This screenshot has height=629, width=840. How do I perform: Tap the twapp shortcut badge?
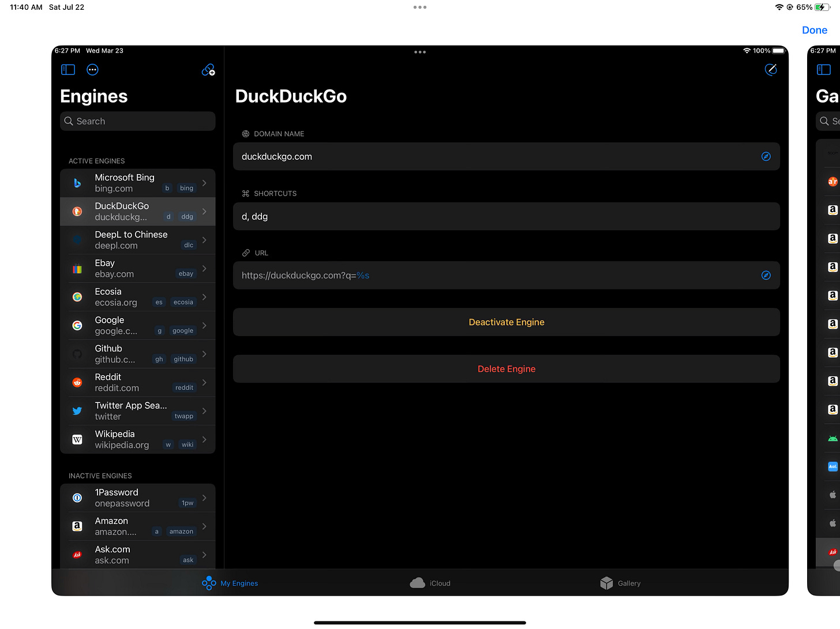tap(184, 416)
